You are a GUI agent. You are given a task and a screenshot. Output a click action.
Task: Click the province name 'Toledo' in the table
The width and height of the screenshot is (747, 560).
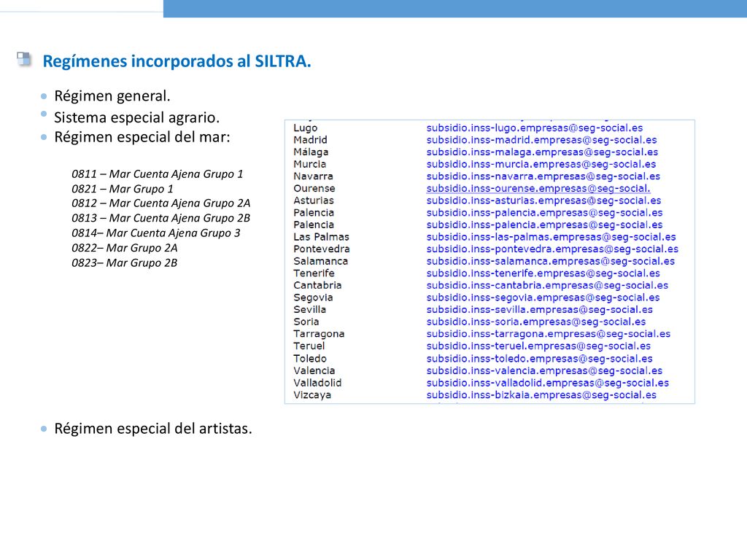(310, 359)
